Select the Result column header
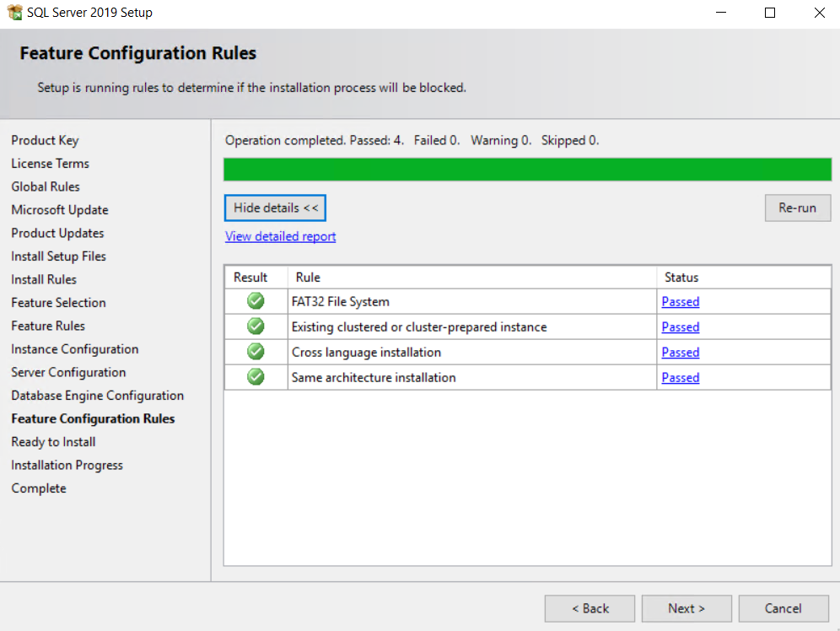Screen dimensions: 840x631 click(256, 278)
